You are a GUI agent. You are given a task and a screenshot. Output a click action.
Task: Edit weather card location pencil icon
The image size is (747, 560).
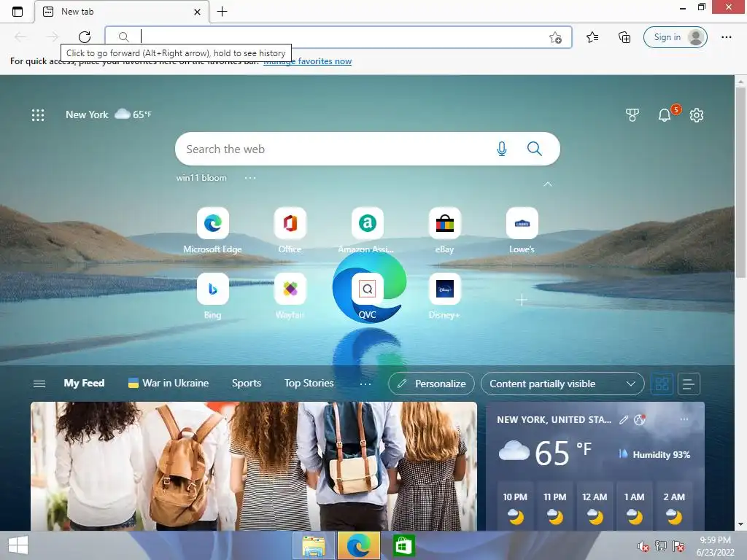click(x=624, y=419)
